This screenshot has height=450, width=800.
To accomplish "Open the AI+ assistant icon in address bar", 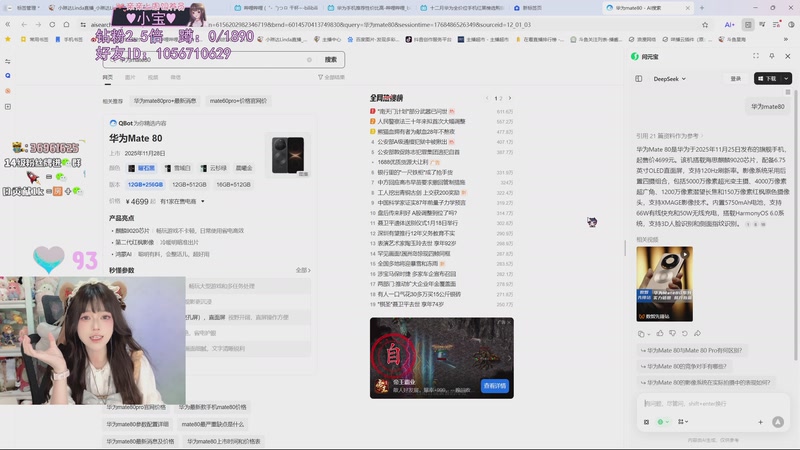I will (x=729, y=24).
